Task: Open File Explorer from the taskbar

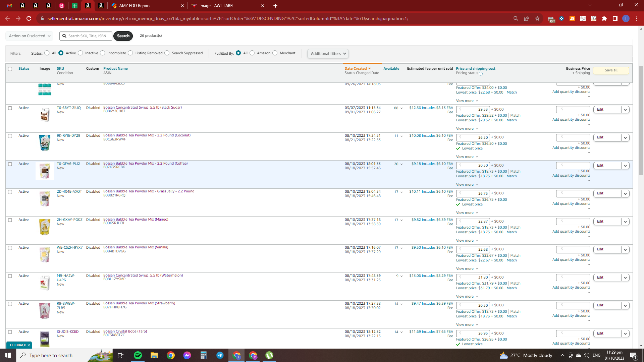Action: pos(154,355)
